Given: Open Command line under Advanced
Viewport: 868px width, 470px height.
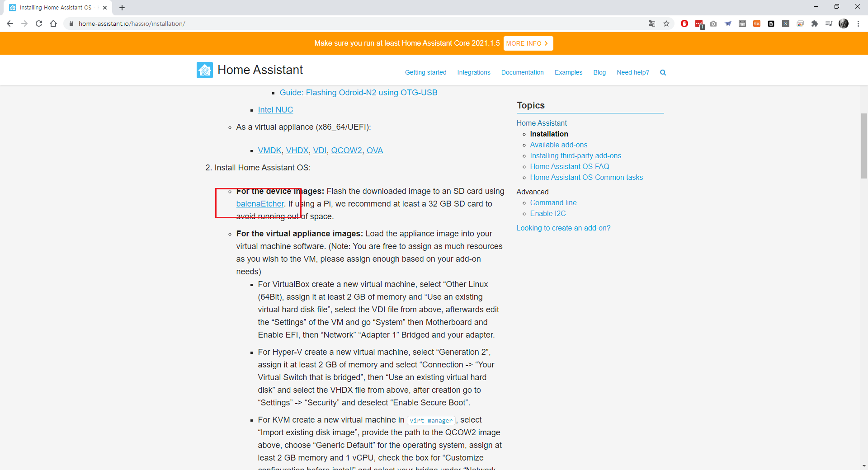Looking at the screenshot, I should (x=553, y=202).
